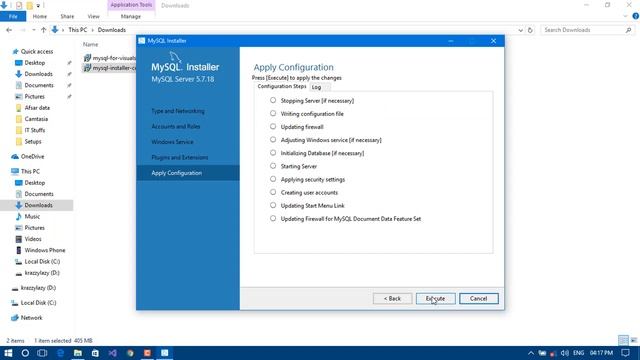Open Task View on taskbar
This screenshot has width=640, height=360.
pos(42,353)
